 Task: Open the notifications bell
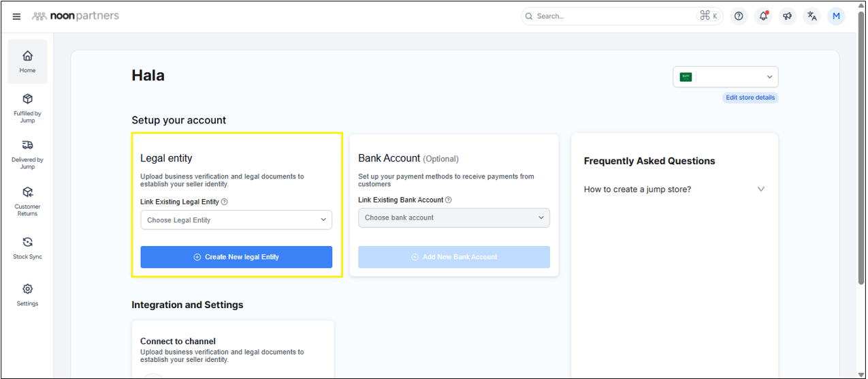(763, 16)
